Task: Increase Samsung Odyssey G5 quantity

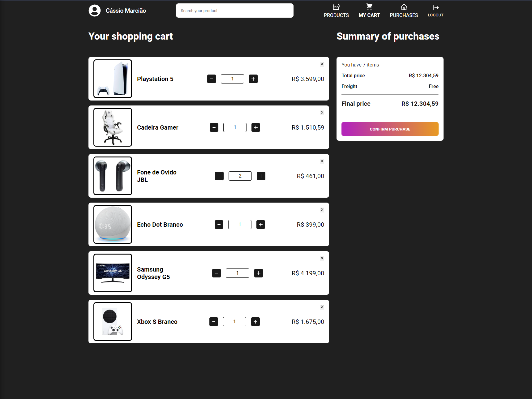Action: click(x=259, y=273)
